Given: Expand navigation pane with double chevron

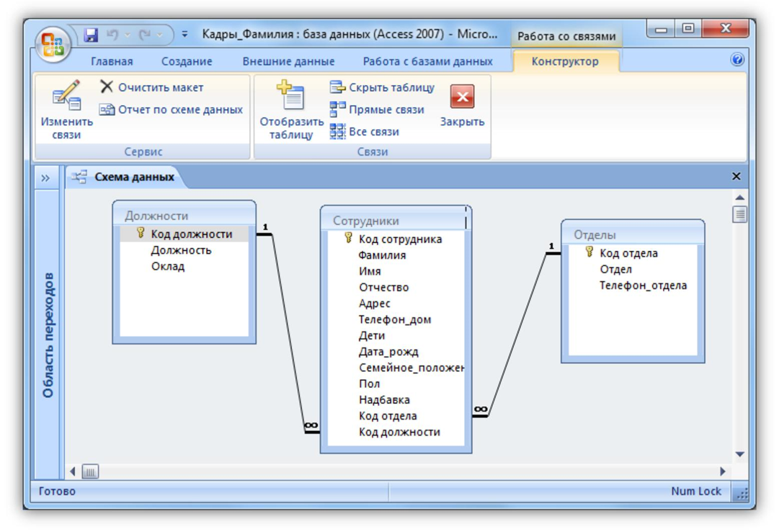Looking at the screenshot, I should tap(45, 178).
